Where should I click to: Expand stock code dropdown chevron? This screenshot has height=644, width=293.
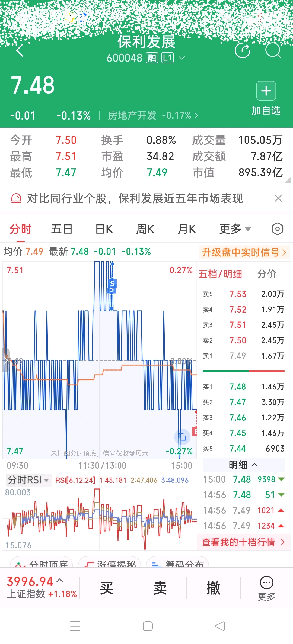[182, 58]
